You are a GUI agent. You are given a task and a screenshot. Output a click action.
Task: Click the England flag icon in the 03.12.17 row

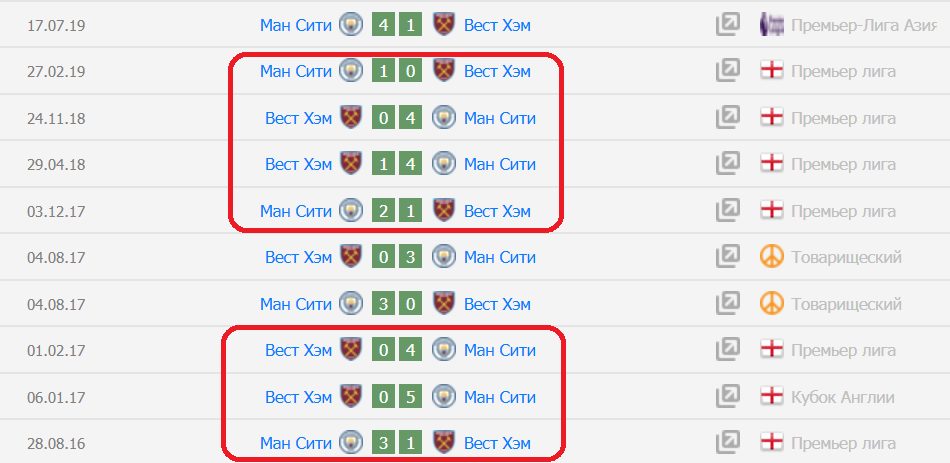(771, 211)
